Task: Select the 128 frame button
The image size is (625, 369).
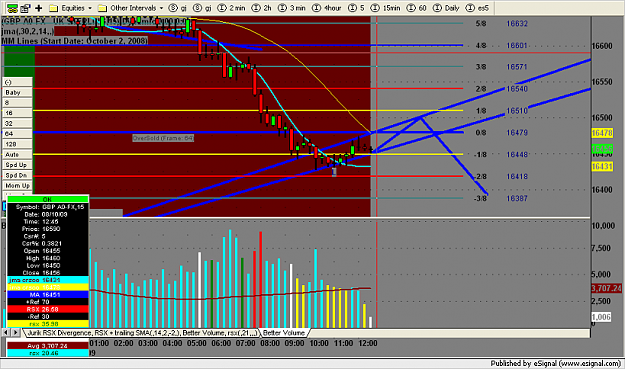Action: (18, 144)
